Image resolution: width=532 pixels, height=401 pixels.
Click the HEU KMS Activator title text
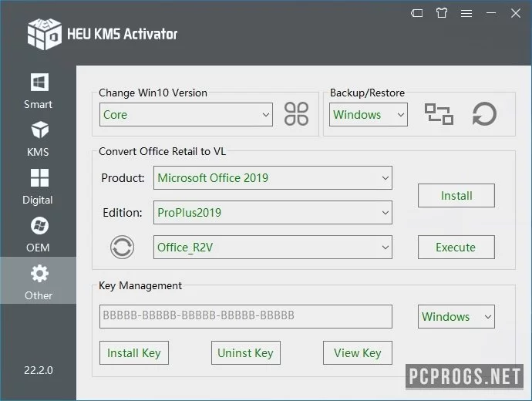pyautogui.click(x=122, y=34)
